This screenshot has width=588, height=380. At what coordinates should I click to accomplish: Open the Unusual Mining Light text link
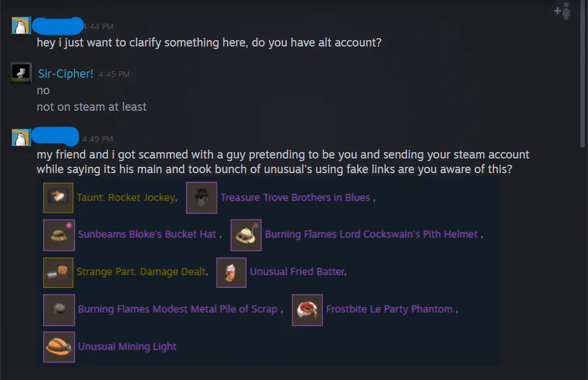[x=127, y=347]
